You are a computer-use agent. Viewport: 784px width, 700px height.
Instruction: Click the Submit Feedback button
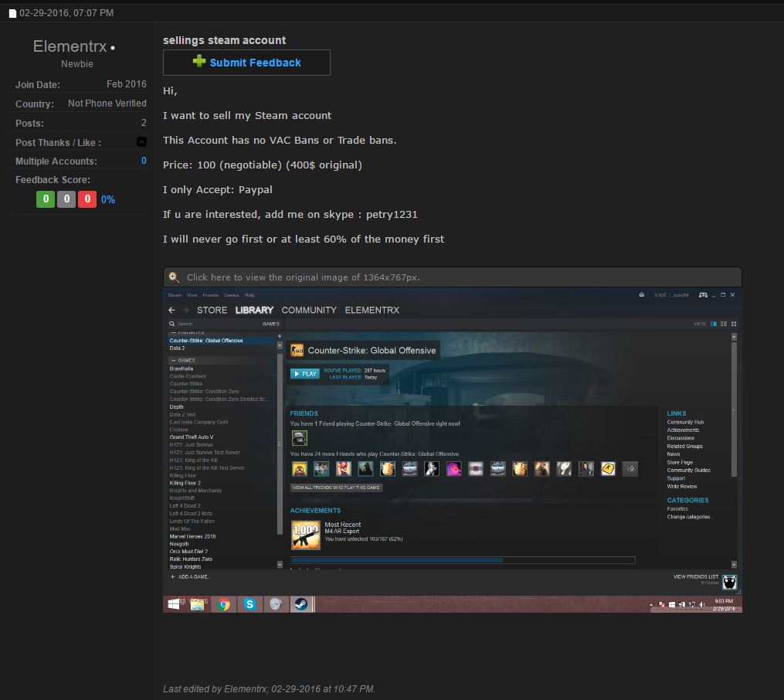coord(246,63)
